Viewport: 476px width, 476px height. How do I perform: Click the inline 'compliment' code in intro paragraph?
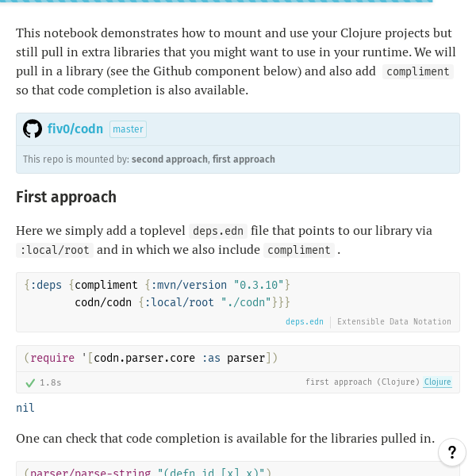pos(418,71)
